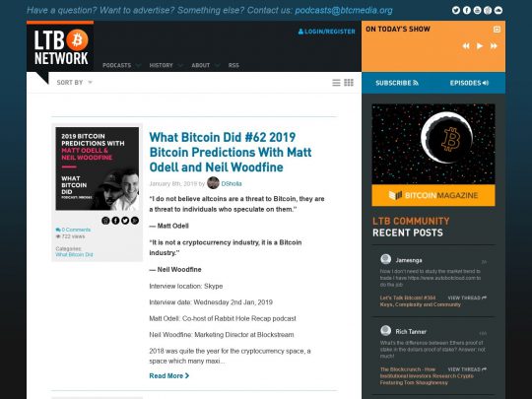The width and height of the screenshot is (532, 399).
Task: Skip to the next episode in player
Action: point(494,45)
